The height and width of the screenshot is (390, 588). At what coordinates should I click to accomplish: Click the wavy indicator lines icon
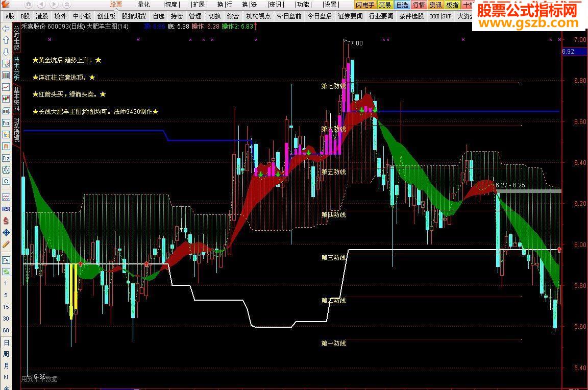[x=6, y=197]
